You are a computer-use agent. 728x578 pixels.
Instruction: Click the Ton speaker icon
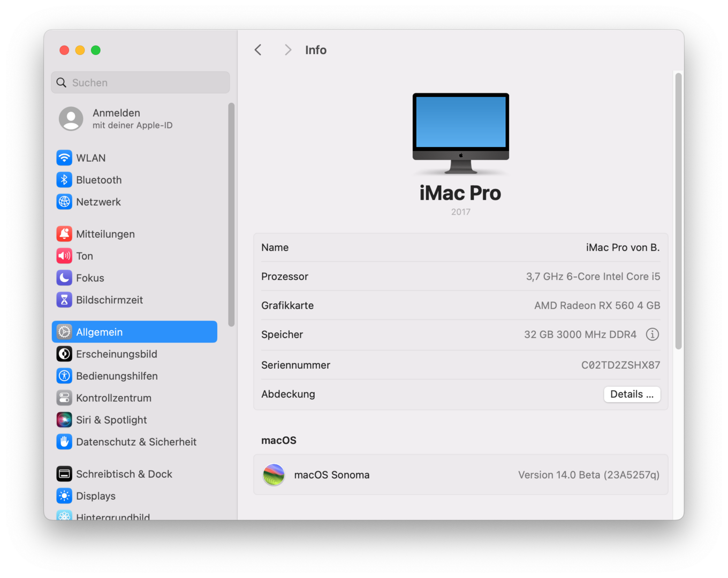64,256
